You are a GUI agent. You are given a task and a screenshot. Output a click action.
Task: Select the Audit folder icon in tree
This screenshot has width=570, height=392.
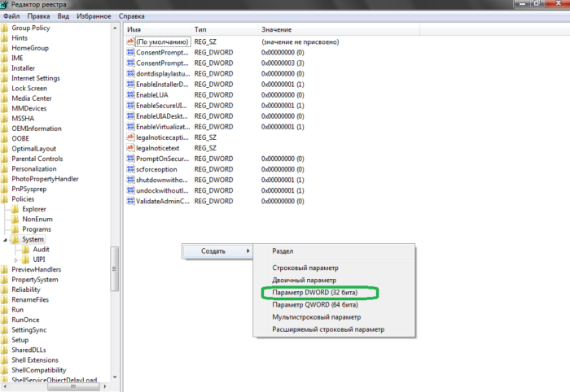coord(27,249)
